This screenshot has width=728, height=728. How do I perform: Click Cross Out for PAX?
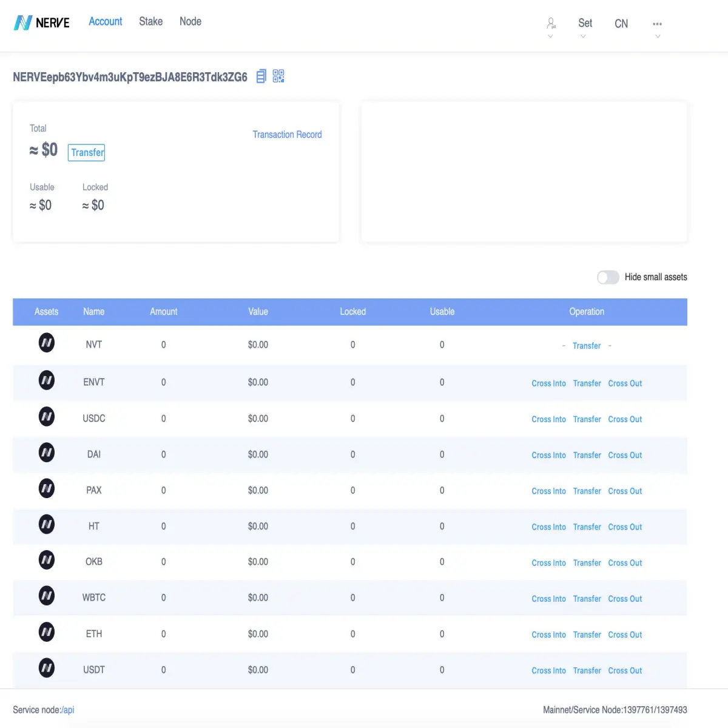click(x=625, y=491)
